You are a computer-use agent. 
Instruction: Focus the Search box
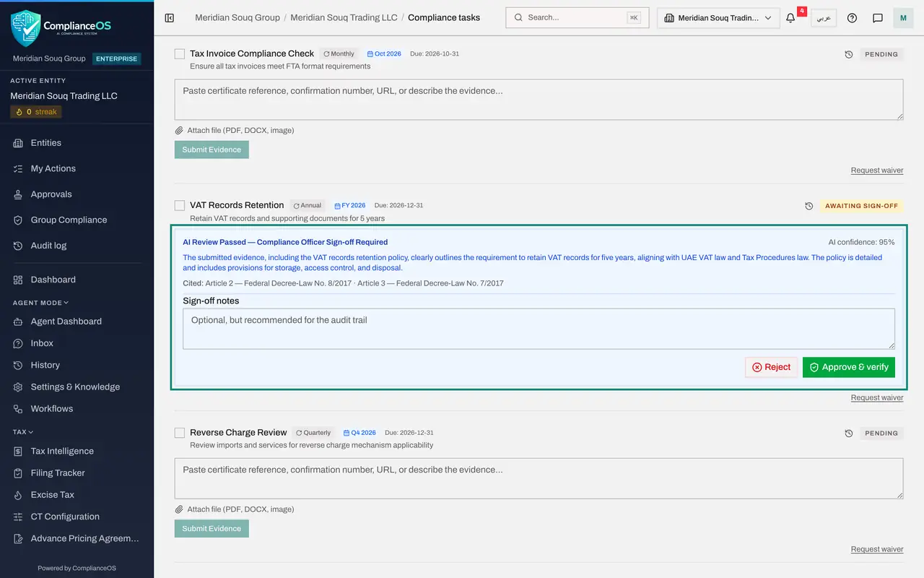click(577, 17)
